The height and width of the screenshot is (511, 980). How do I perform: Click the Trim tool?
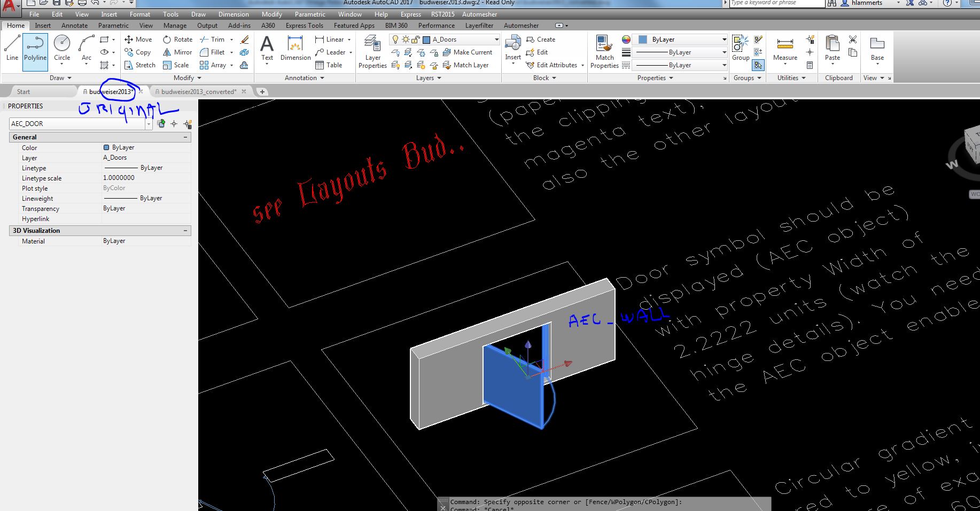[212, 40]
